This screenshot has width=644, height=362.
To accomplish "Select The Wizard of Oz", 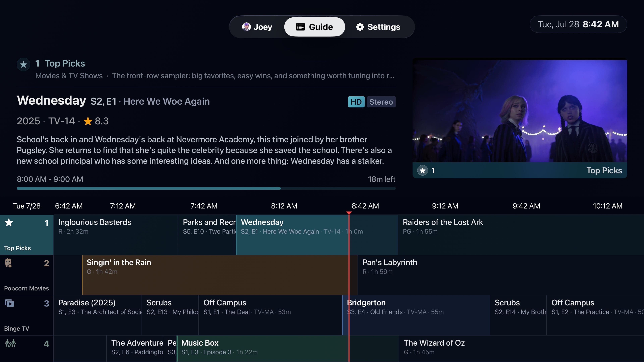I will point(521,349).
